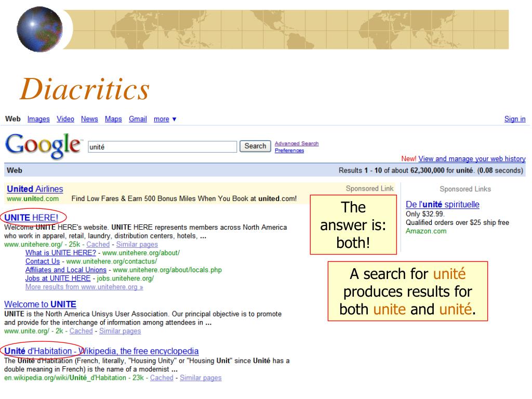Open the 'Welcome to UNITE' result
532x399 pixels.
[40, 304]
